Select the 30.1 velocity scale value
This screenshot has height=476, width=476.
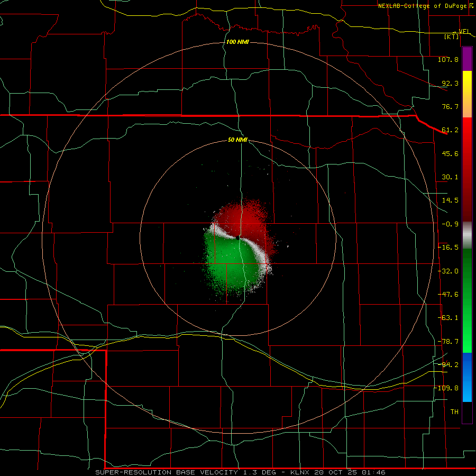pos(450,177)
